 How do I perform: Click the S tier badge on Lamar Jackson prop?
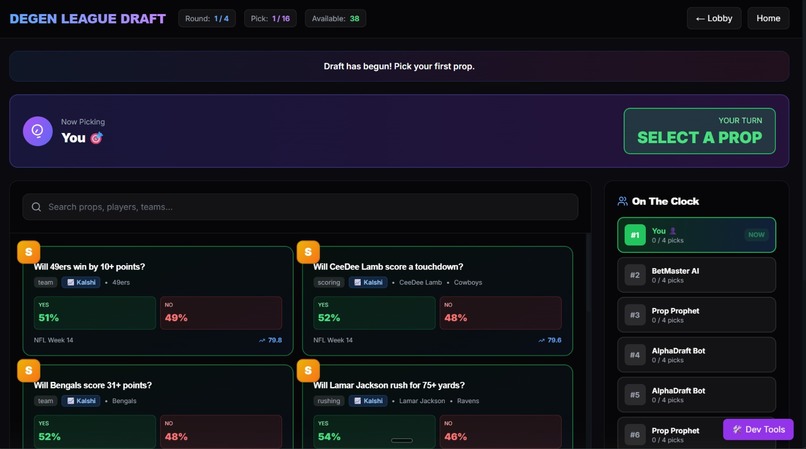click(308, 370)
